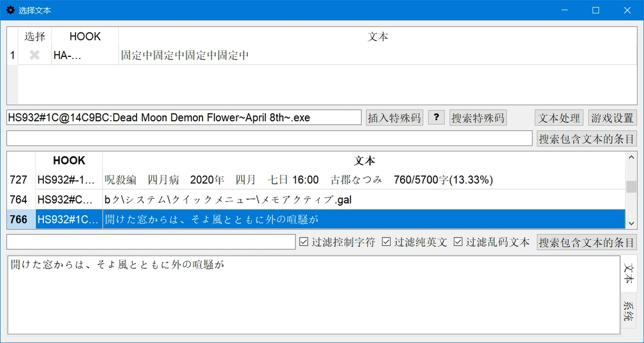
Task: Select row 727 in the hook list
Action: coord(316,180)
